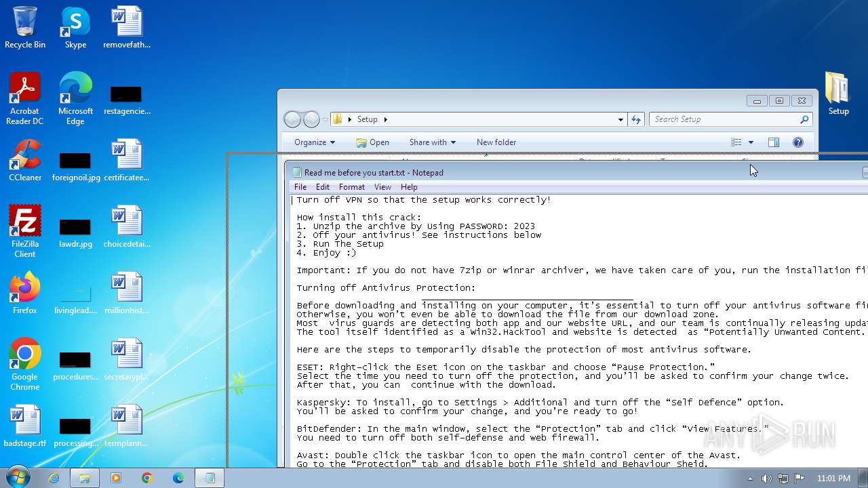Select Setup in the address bar path
This screenshot has height=488, width=868.
(x=367, y=119)
